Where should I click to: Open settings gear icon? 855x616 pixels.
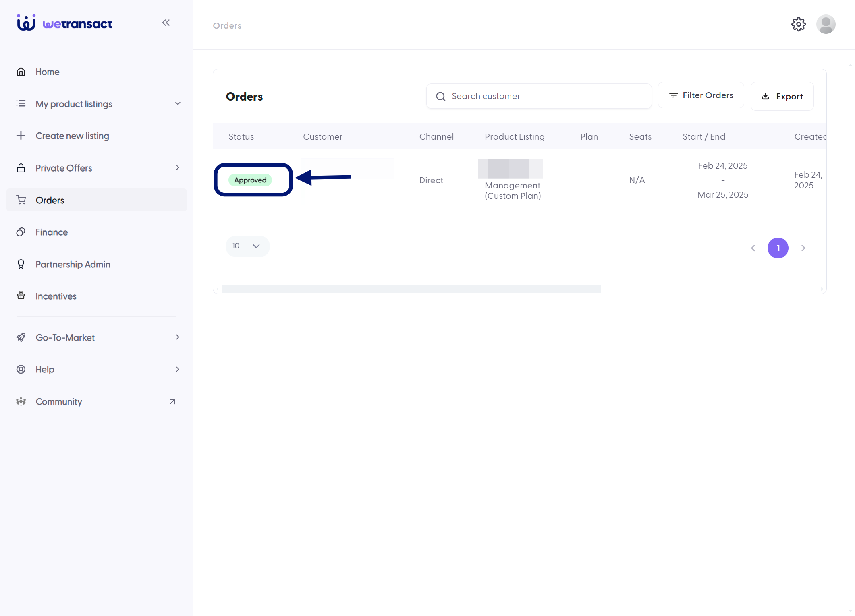tap(798, 25)
